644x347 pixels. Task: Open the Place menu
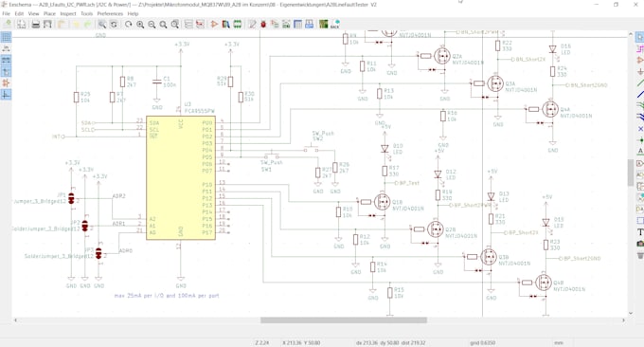[49, 13]
